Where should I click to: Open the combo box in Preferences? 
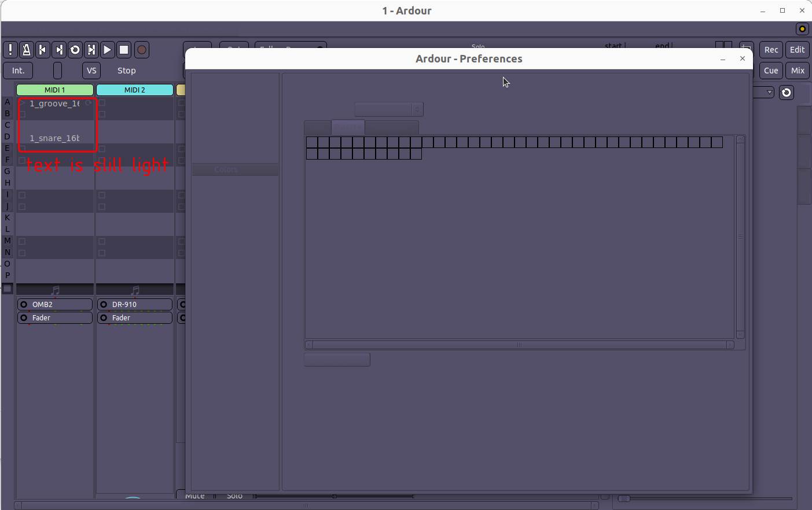[x=388, y=109]
